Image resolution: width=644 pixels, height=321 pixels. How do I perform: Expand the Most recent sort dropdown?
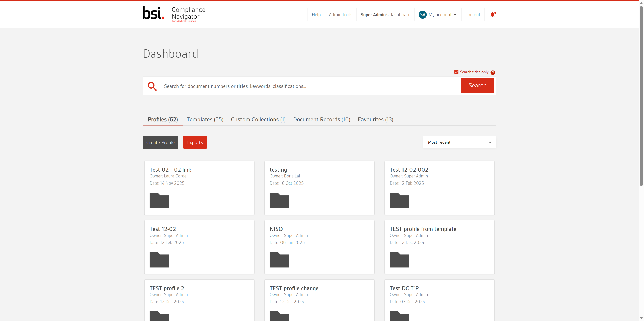(x=459, y=142)
